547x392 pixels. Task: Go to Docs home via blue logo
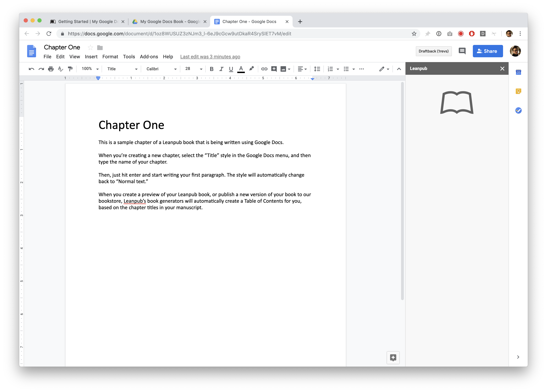31,51
